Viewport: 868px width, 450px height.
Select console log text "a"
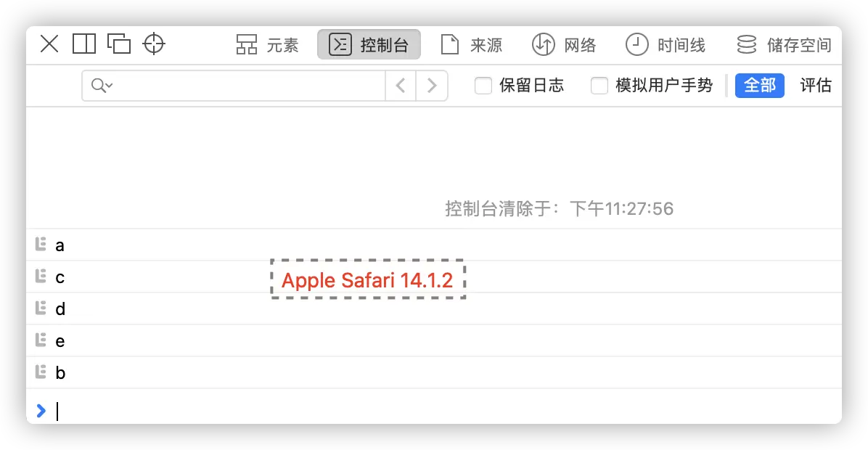coord(60,246)
